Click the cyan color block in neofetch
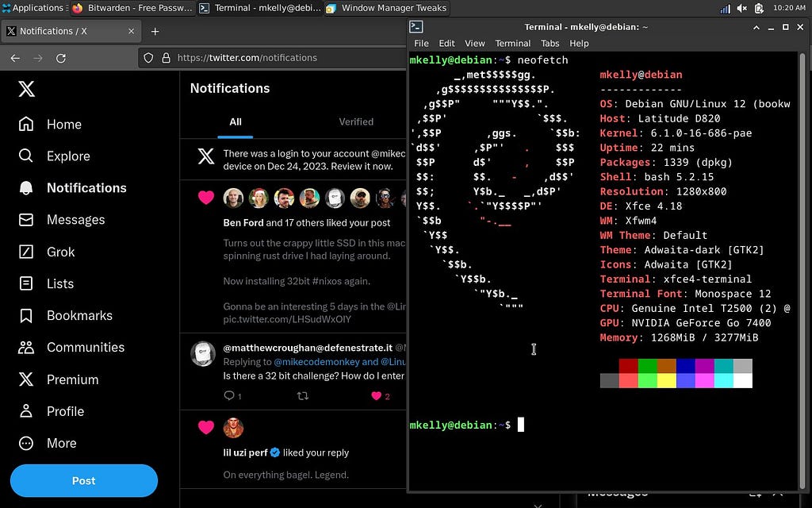This screenshot has width=812, height=508. 723,366
